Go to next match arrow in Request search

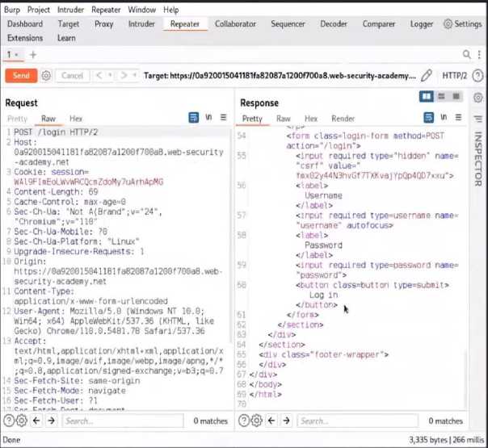click(x=51, y=421)
